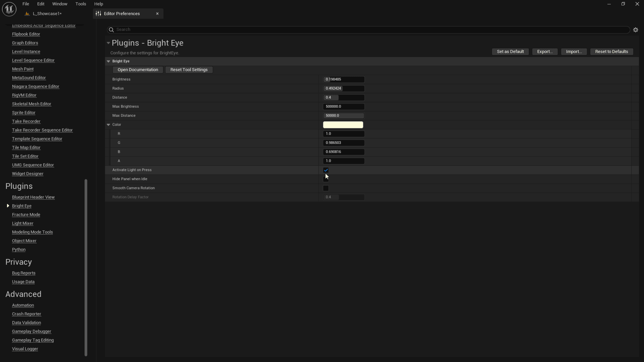Image resolution: width=644 pixels, height=362 pixels.
Task: Collapse the Plugins - Bright Eye header
Action: coord(108,43)
